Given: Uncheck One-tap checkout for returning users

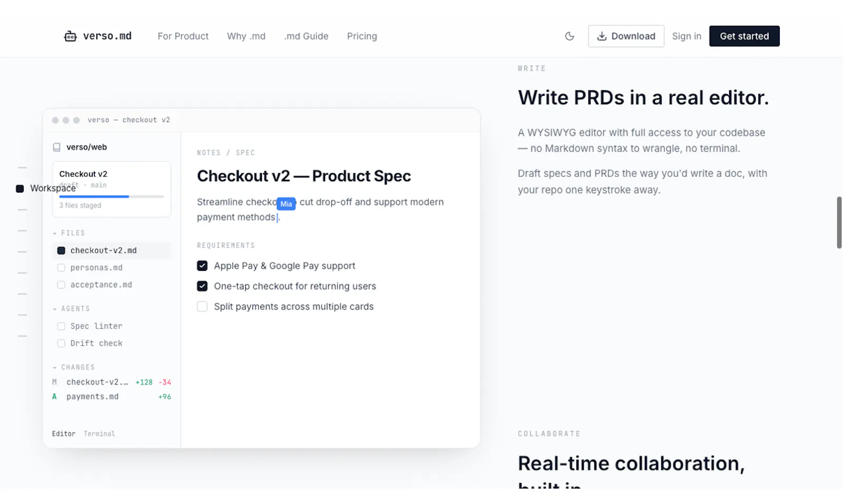Looking at the screenshot, I should (202, 286).
